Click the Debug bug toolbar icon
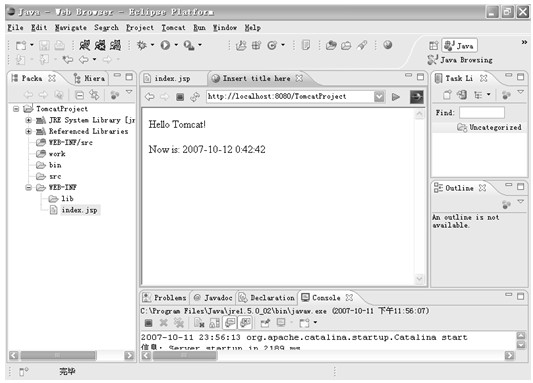The image size is (533, 383). [x=141, y=45]
